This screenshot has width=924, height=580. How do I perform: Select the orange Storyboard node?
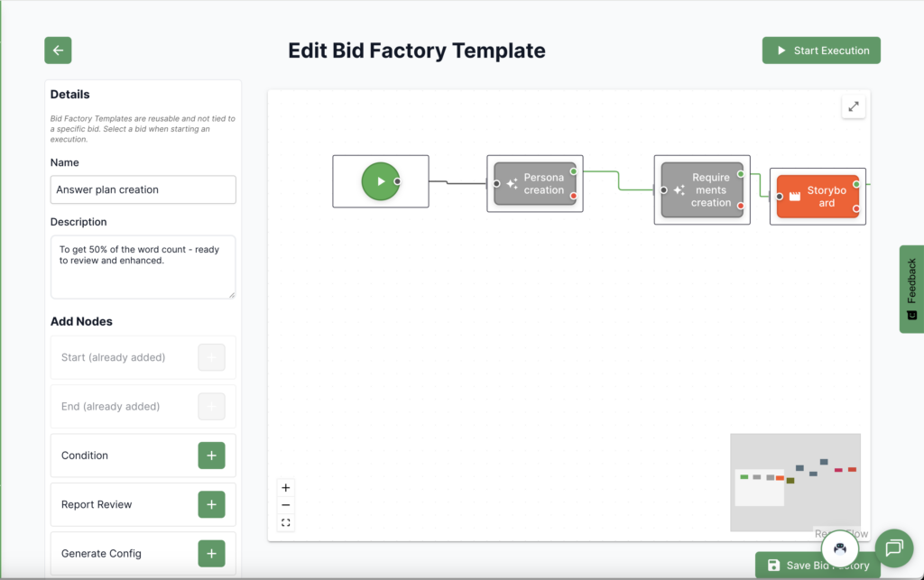[818, 197]
